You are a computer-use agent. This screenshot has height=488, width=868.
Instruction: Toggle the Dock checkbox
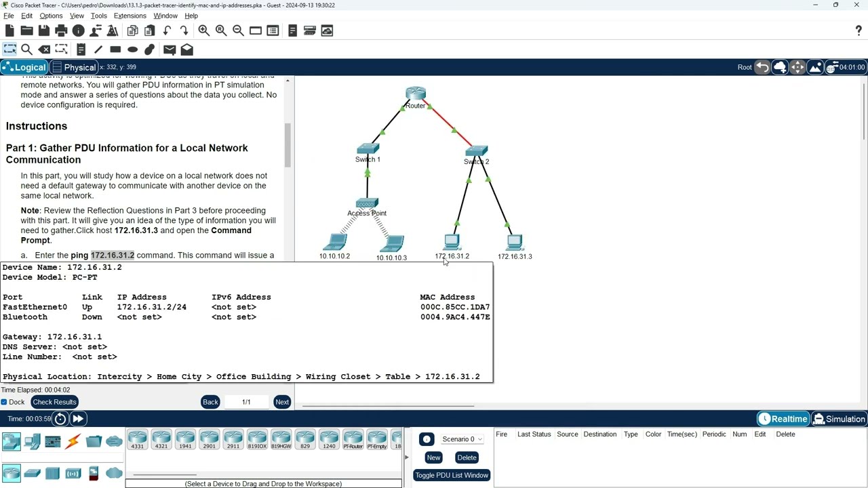tap(4, 403)
